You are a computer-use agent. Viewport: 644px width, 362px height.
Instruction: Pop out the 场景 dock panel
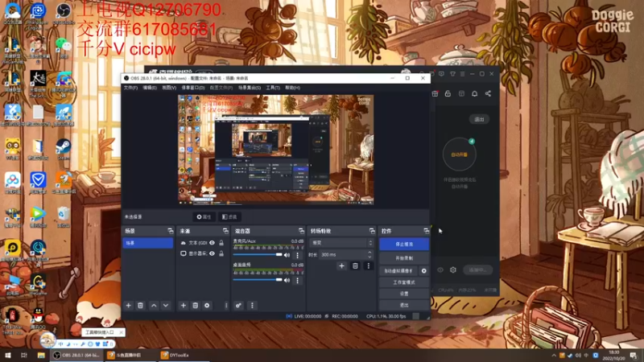pos(170,231)
